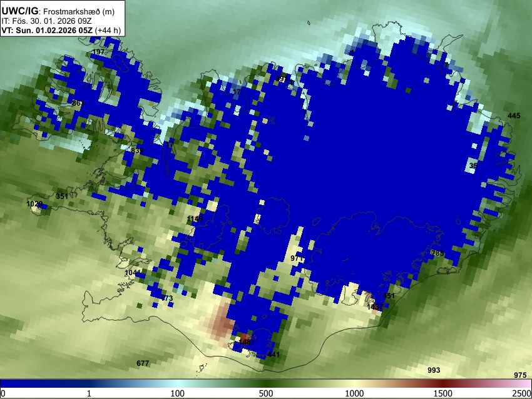Click the 0 tick on the colour scale
The image size is (532, 399).
tap(3, 393)
